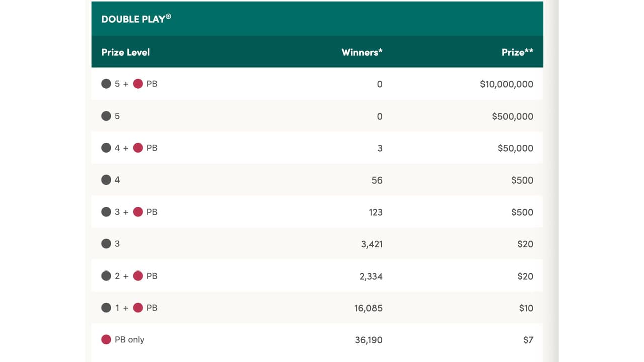Click the red Powerball icon in the 4 + PB row
This screenshot has width=644, height=362.
[138, 148]
